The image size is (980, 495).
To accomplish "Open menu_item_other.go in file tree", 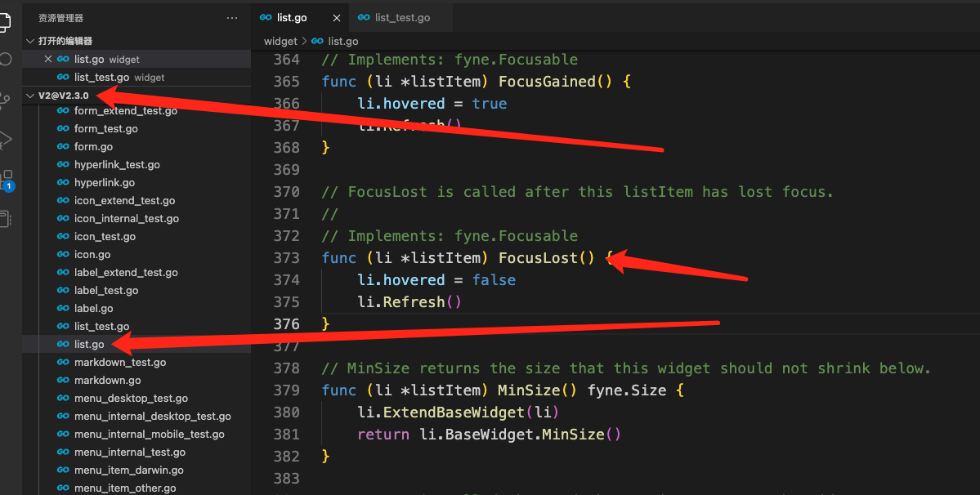I will pyautogui.click(x=125, y=488).
